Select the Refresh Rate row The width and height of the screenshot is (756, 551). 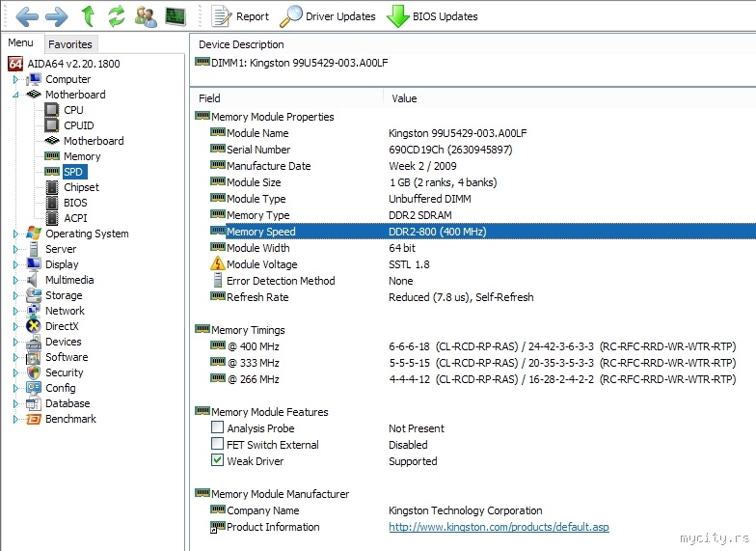tap(482, 297)
